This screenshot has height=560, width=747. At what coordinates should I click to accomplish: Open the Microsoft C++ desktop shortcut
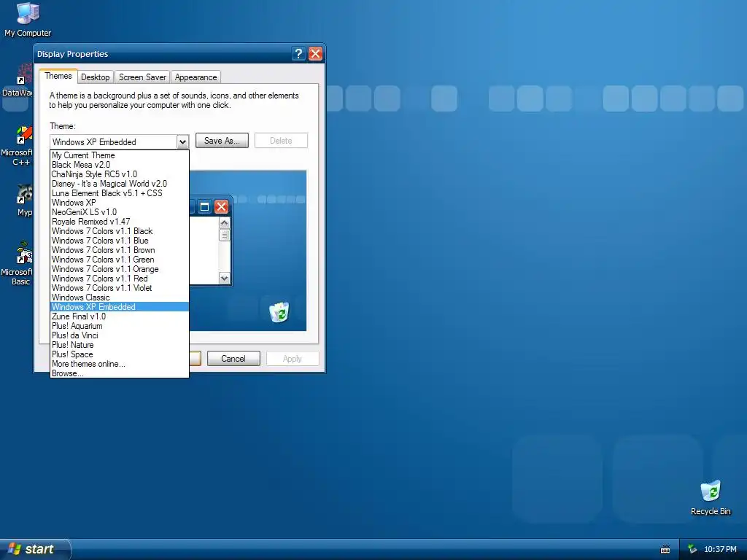point(19,146)
